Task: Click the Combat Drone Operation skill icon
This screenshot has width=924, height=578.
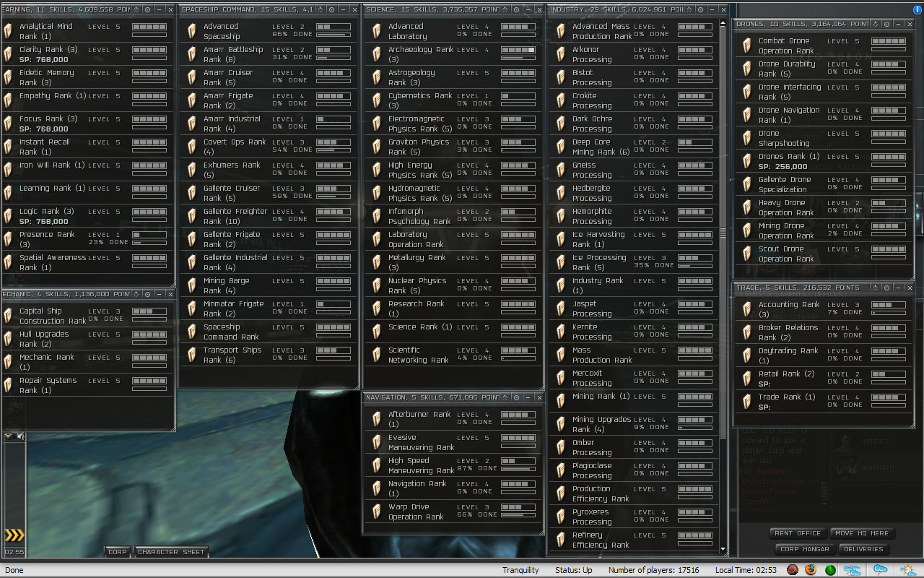Action: tap(747, 46)
